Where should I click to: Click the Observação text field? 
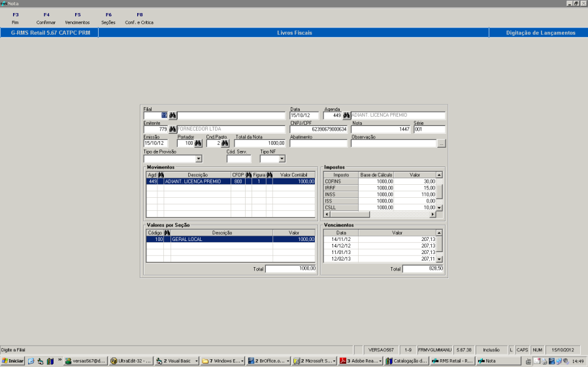394,143
